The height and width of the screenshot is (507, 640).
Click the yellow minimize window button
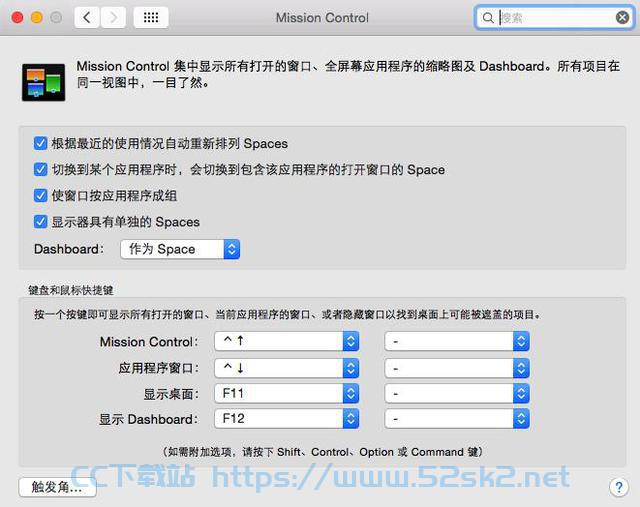pyautogui.click(x=37, y=18)
